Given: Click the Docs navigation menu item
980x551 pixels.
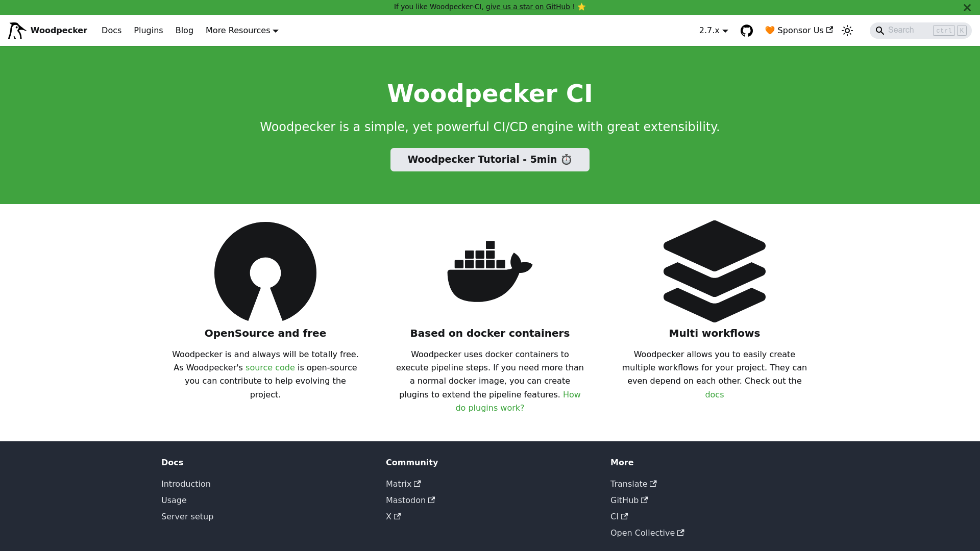Looking at the screenshot, I should [111, 30].
